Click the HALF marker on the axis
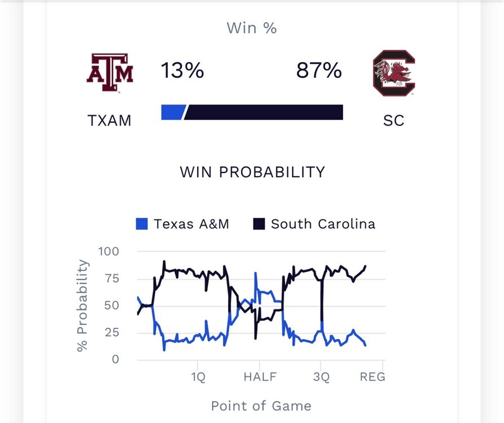 [x=260, y=377]
